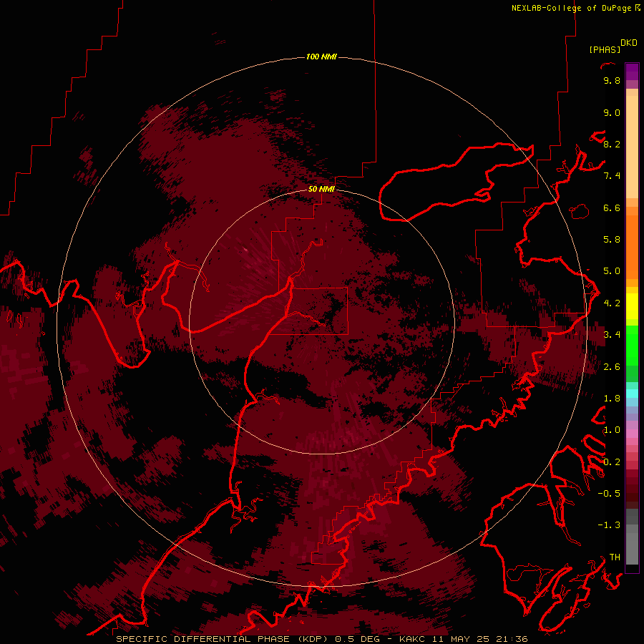Click the 9.0 scale value

pyautogui.click(x=612, y=112)
